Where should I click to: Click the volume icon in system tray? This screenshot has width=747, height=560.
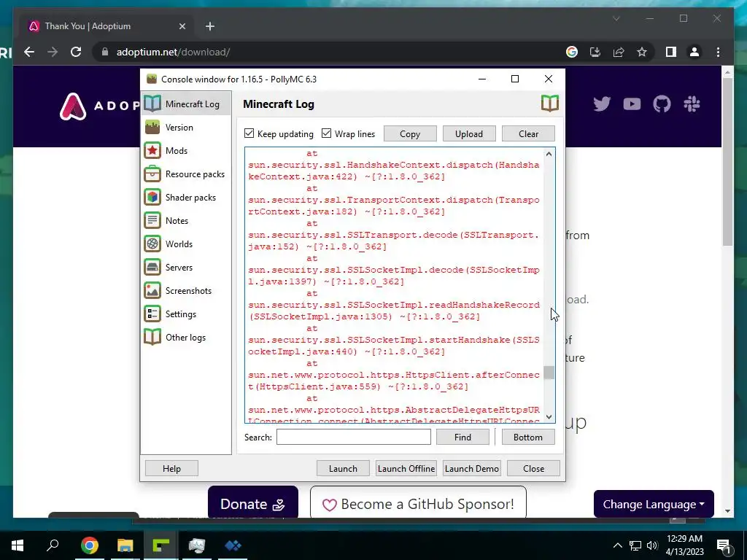point(652,545)
